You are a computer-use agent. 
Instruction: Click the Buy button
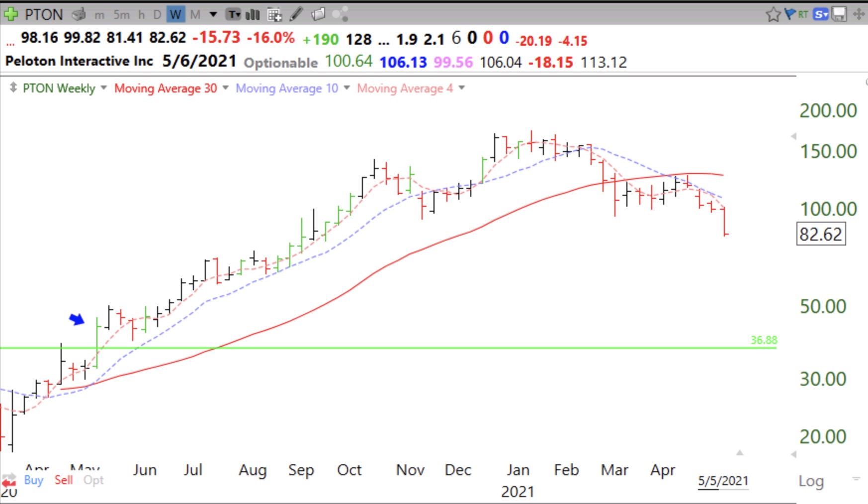click(34, 480)
